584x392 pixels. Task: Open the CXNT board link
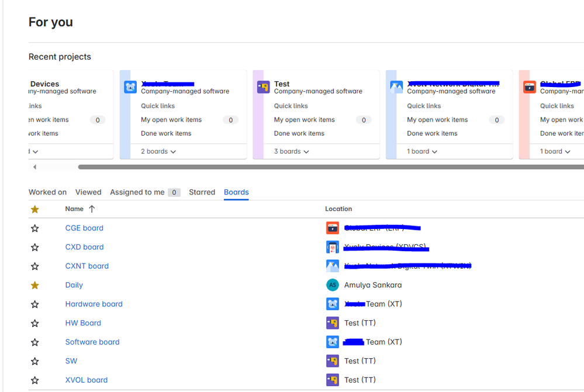coord(87,266)
